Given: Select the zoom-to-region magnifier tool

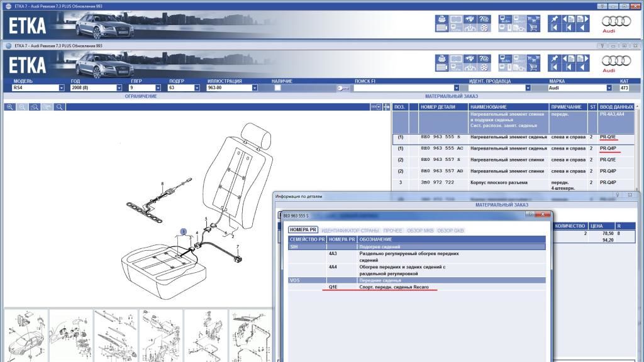Looking at the screenshot, I should coord(35,107).
